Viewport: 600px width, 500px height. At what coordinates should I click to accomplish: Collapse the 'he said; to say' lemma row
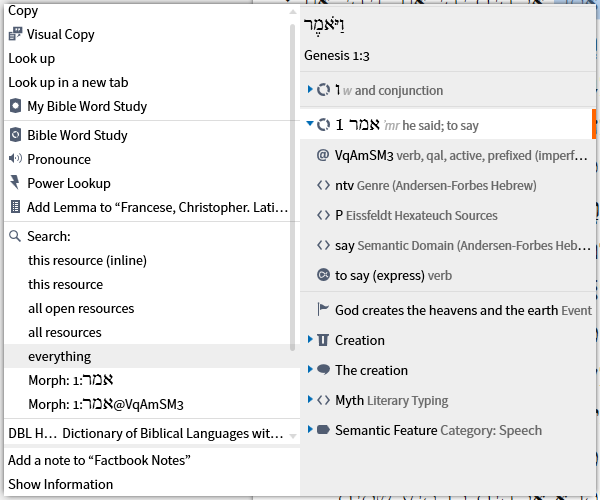(x=310, y=124)
